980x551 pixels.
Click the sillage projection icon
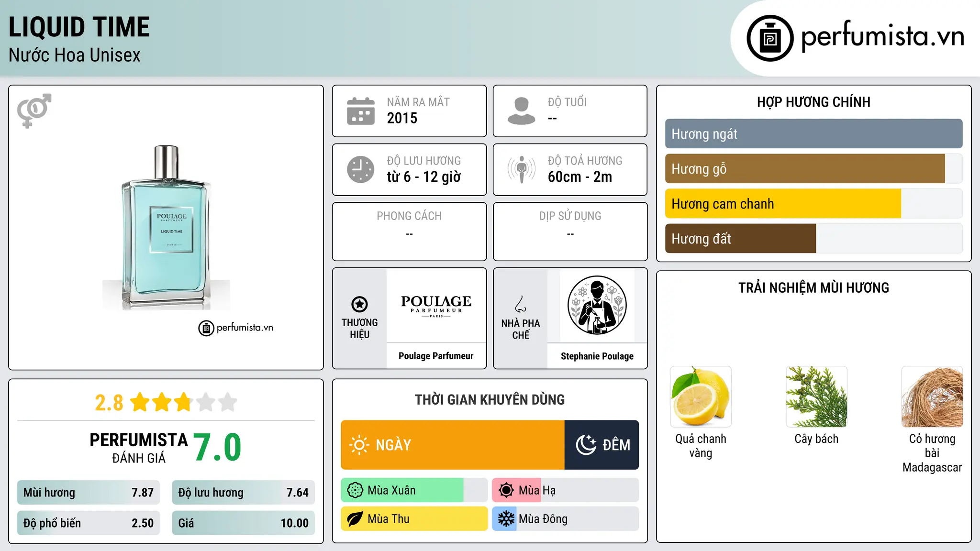(521, 169)
